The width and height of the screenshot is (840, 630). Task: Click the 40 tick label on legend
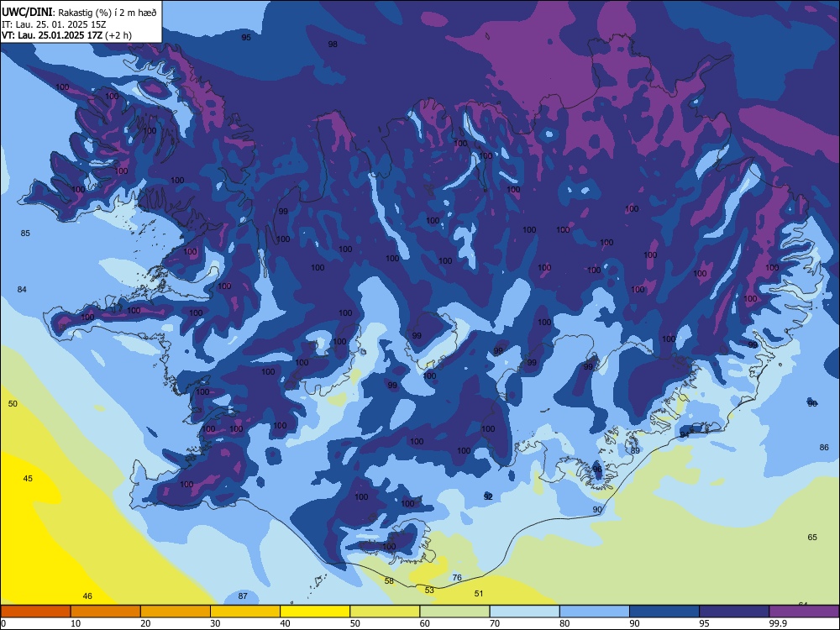(x=286, y=623)
